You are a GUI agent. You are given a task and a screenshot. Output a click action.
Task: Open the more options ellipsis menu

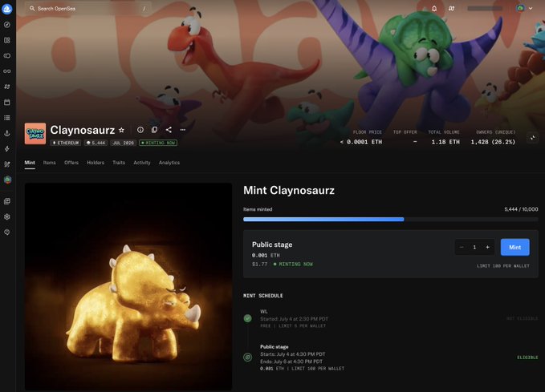183,130
